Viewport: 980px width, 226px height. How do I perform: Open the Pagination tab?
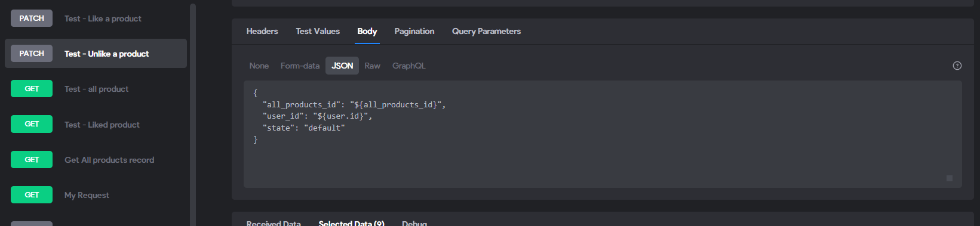pyautogui.click(x=414, y=31)
